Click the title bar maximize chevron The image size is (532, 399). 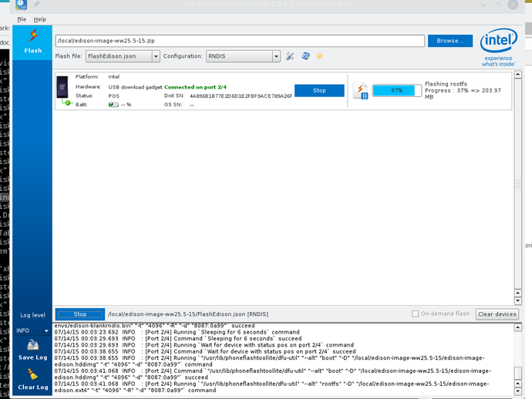498,5
